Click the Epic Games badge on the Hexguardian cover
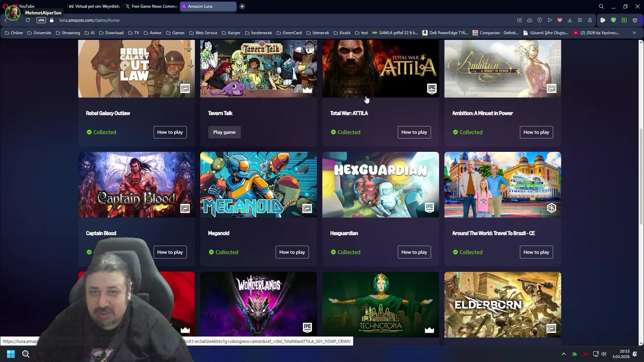 (x=429, y=208)
